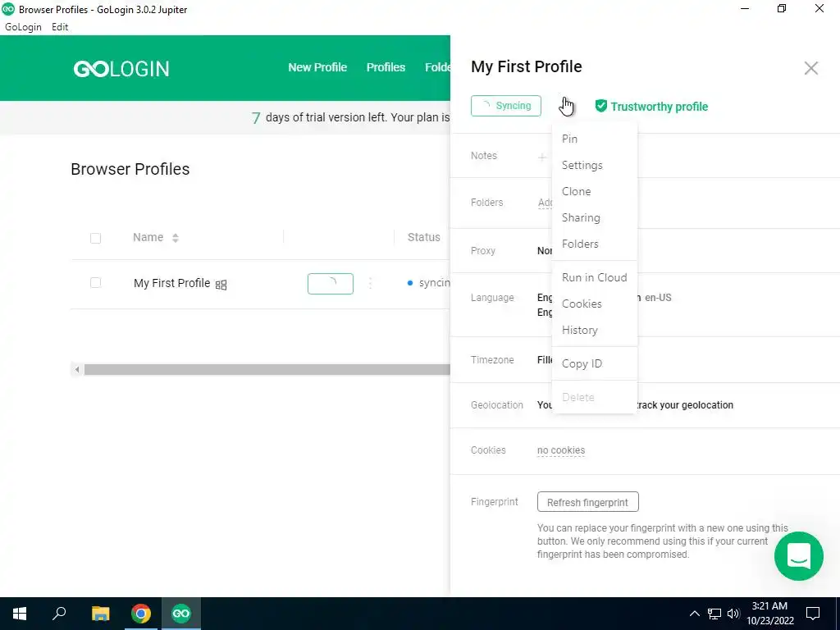The height and width of the screenshot is (630, 840).
Task: Open volume control tray icon
Action: [x=733, y=614]
